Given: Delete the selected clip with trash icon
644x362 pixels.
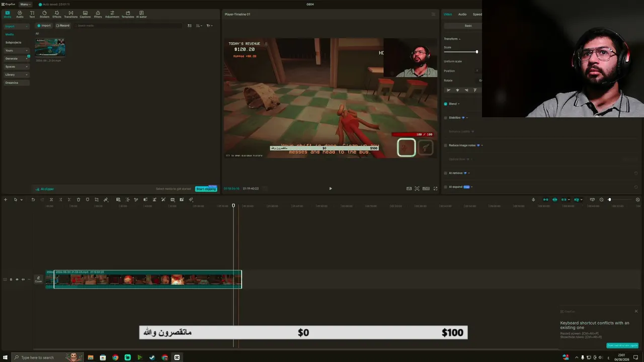Looking at the screenshot, I should [78, 200].
